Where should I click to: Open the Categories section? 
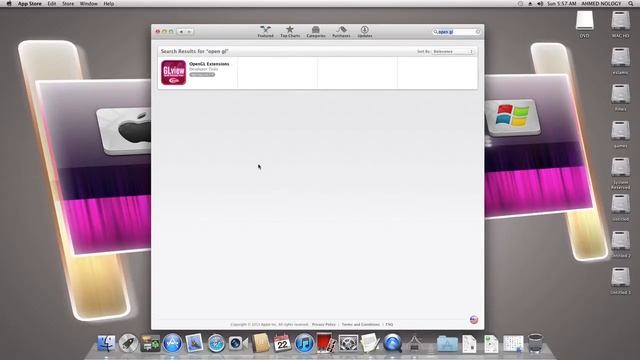(316, 31)
